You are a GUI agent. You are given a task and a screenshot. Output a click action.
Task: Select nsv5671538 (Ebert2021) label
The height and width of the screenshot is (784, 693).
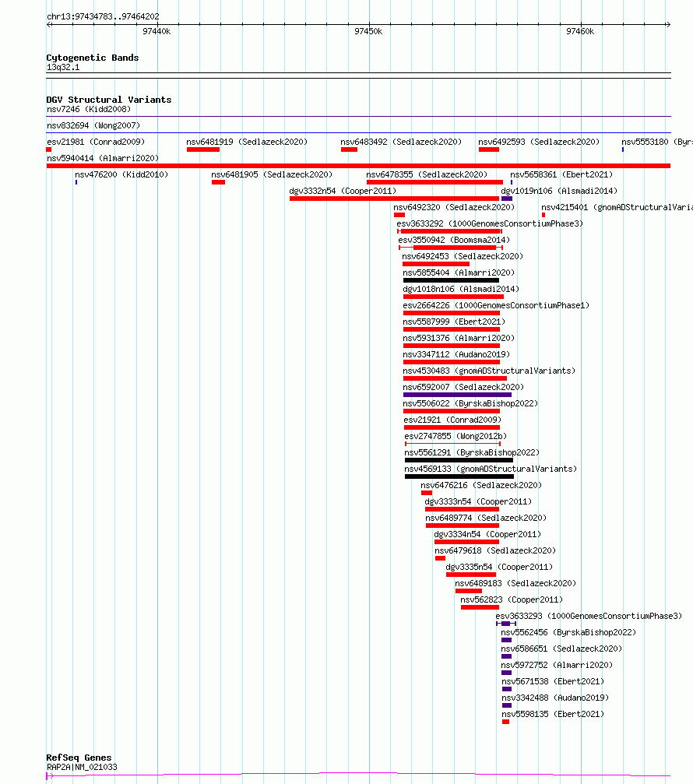point(553,681)
